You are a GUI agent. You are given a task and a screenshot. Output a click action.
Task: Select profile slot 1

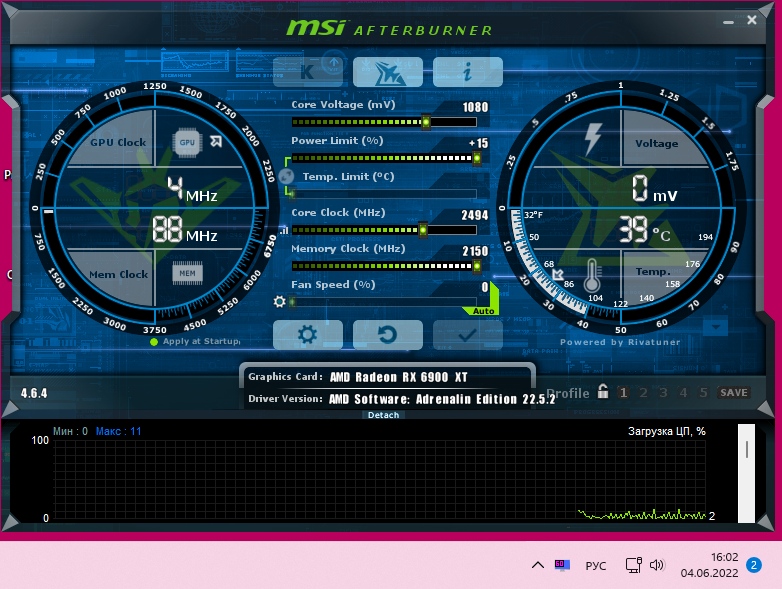pos(623,393)
